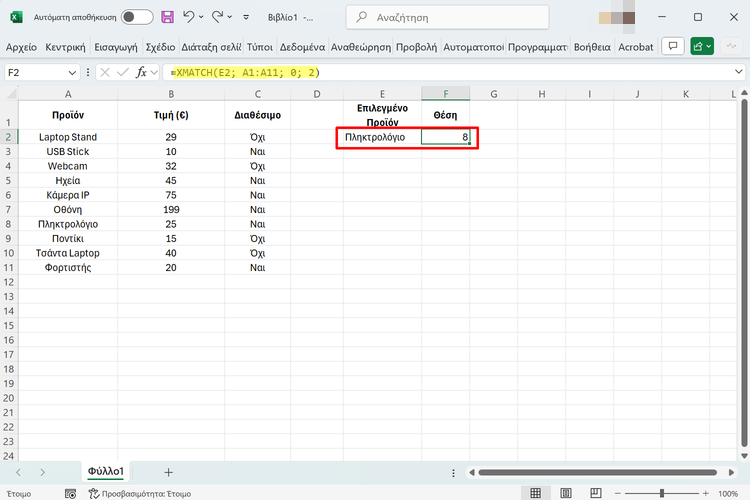The height and width of the screenshot is (500, 750).
Task: Click the Save floppy disk icon
Action: [x=167, y=17]
